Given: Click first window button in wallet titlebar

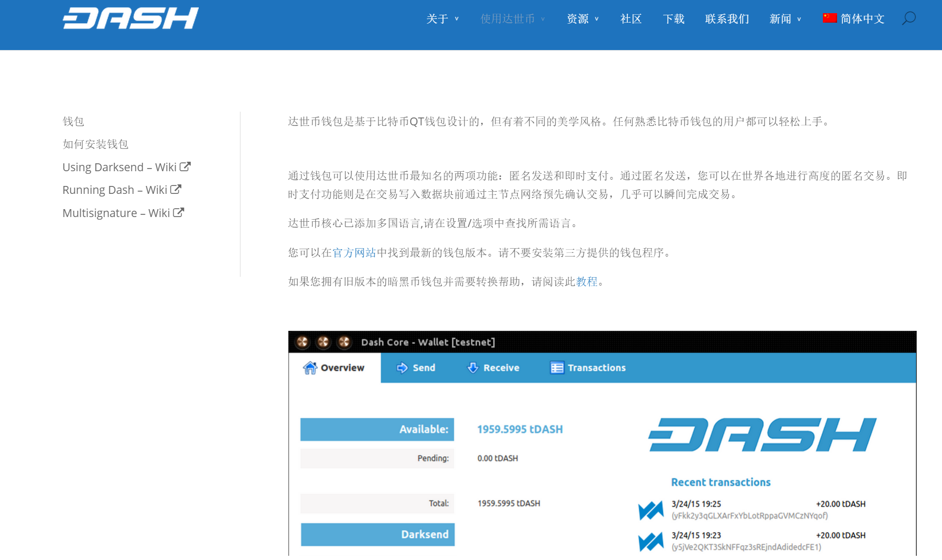Looking at the screenshot, I should (303, 342).
